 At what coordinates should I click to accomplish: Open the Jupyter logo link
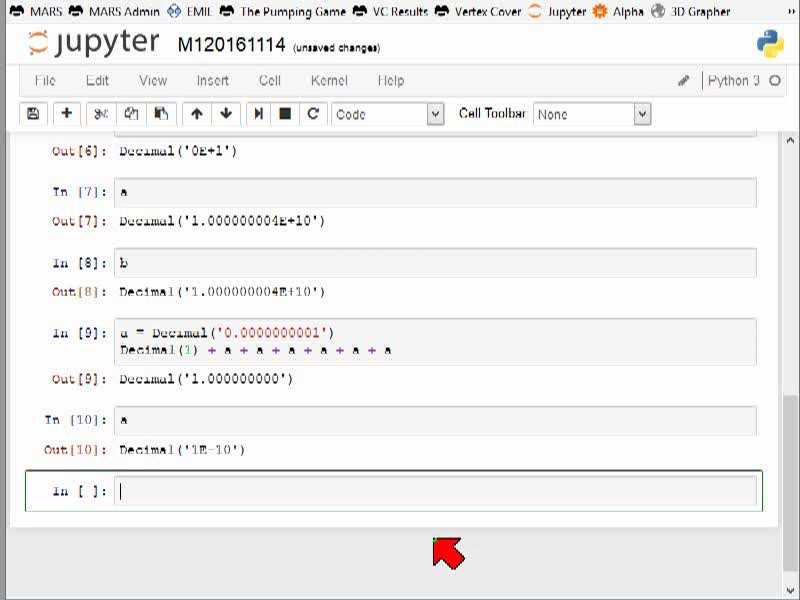[x=94, y=43]
